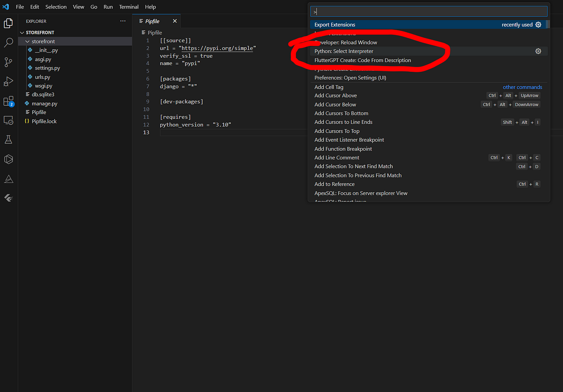Open the Extensions view showing 2 updates
Image resolution: width=563 pixels, height=392 pixels.
(8, 100)
